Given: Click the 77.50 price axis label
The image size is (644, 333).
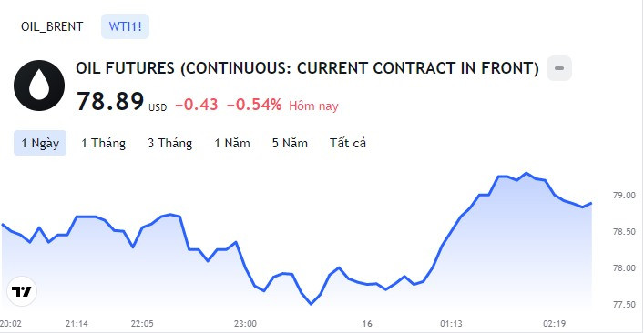Looking at the screenshot, I should (x=623, y=305).
